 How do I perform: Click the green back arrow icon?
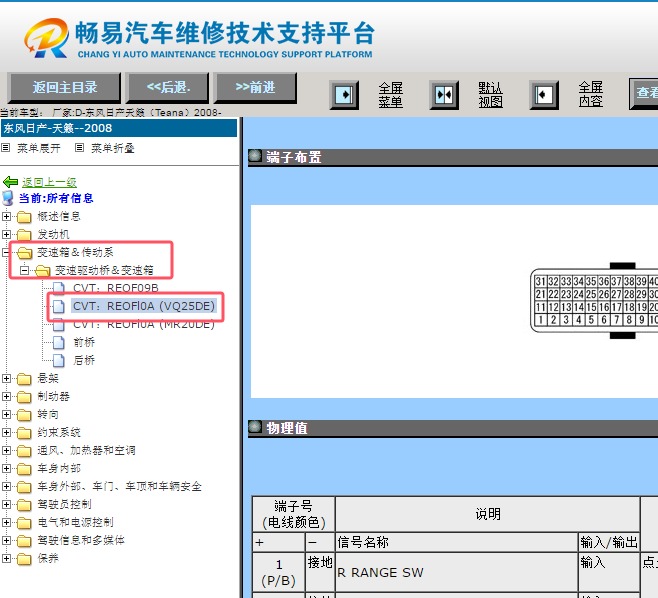10,182
